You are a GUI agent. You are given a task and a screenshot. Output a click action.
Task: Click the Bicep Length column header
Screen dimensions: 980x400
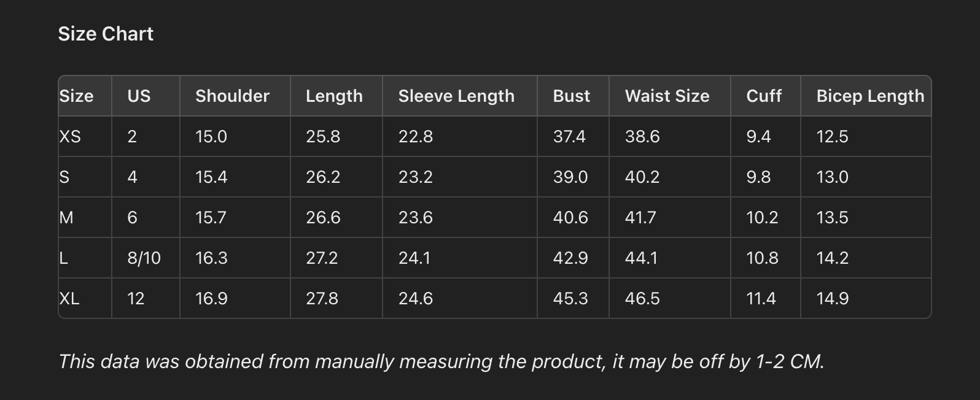coord(869,96)
